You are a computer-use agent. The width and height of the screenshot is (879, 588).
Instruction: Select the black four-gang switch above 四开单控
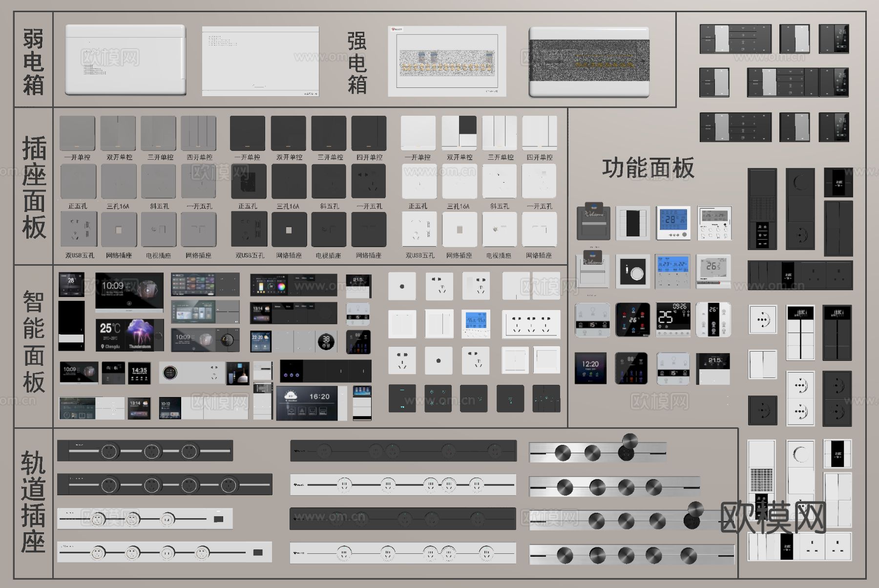[x=369, y=133]
